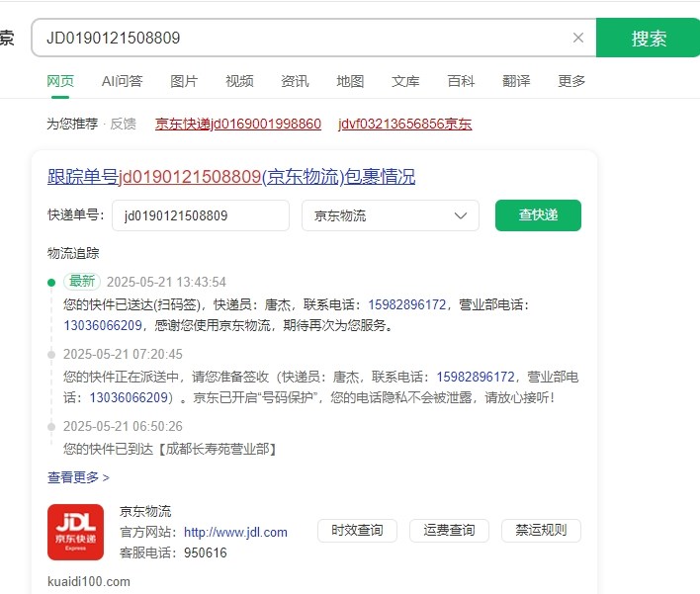This screenshot has height=594, width=700.
Task: Open the 百科 tab
Action: tap(461, 81)
